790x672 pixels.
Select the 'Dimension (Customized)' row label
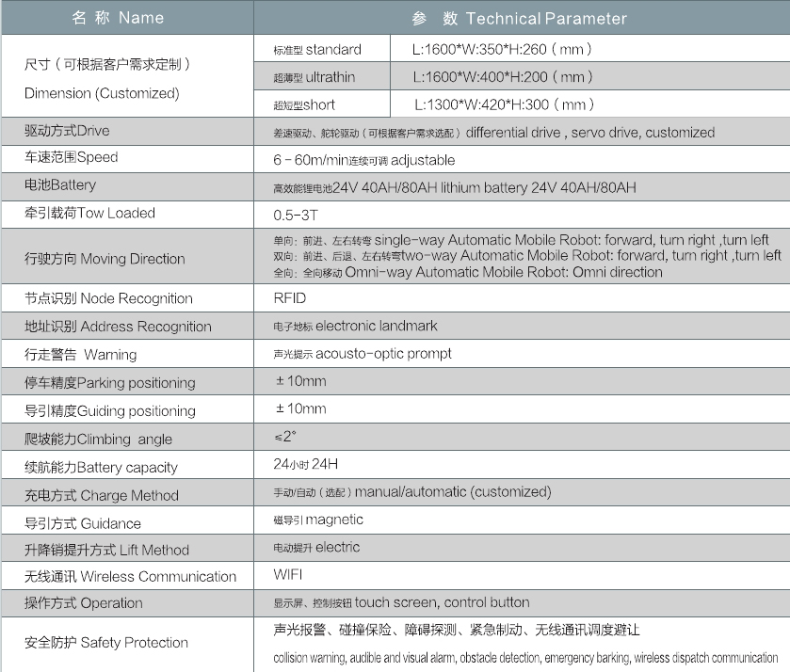[102, 93]
